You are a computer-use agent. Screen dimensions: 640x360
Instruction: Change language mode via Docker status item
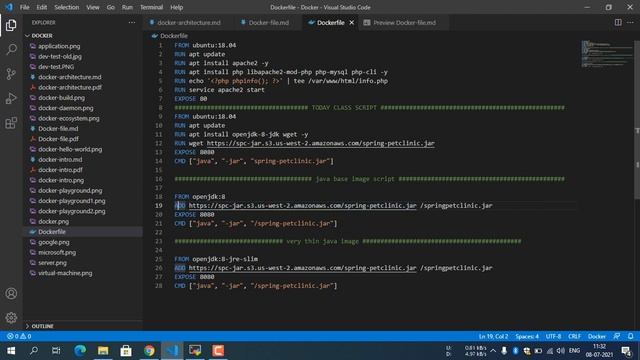[597, 336]
